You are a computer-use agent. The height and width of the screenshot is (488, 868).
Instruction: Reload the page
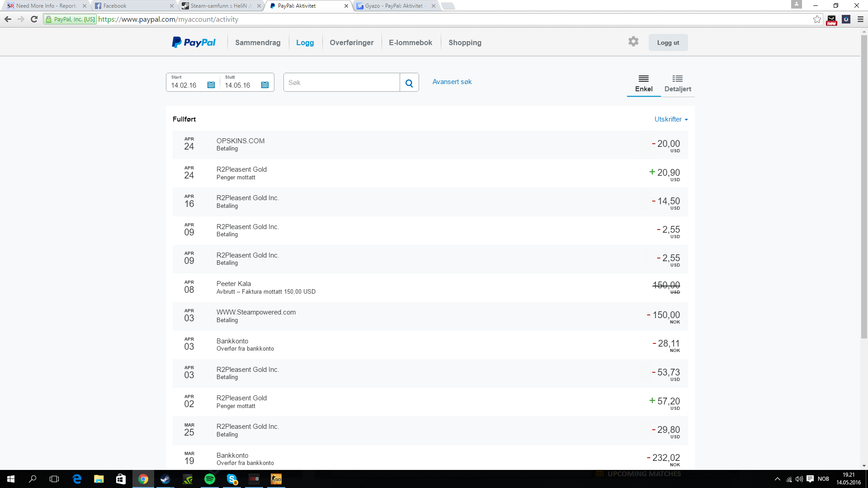point(34,19)
